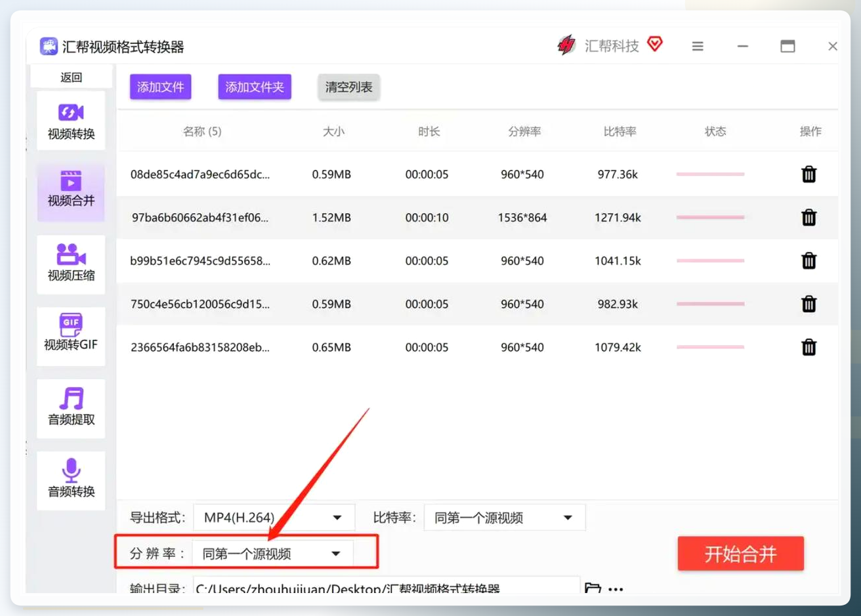Click progress bar of 08de85c4ad7a9ec6d65dc row
The image size is (861, 616).
pos(710,174)
